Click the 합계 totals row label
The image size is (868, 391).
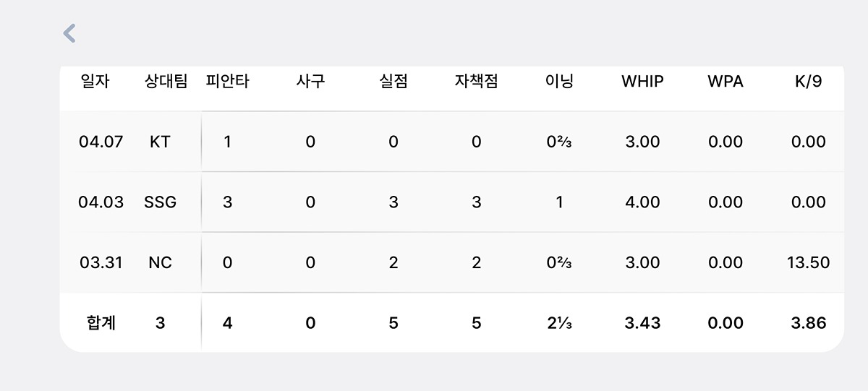tap(100, 323)
